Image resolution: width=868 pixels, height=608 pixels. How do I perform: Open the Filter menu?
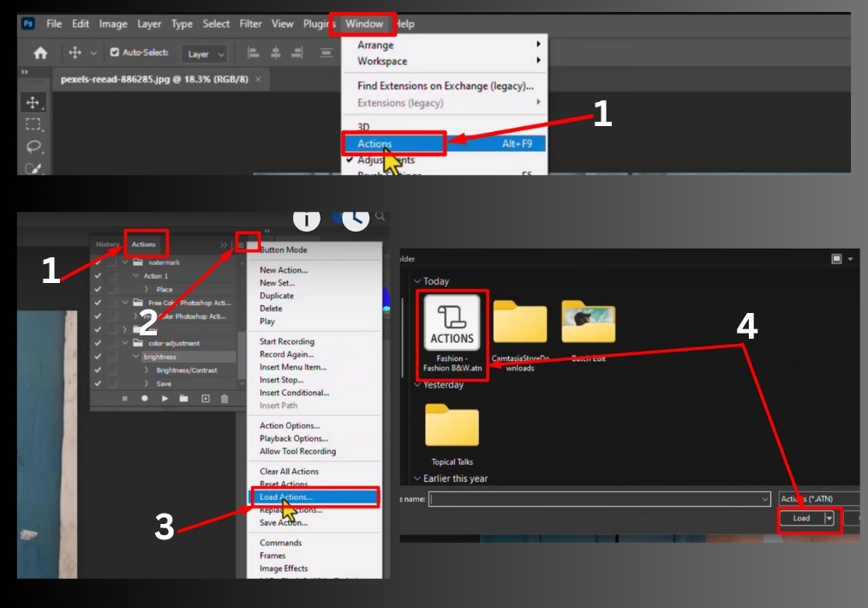tap(250, 24)
